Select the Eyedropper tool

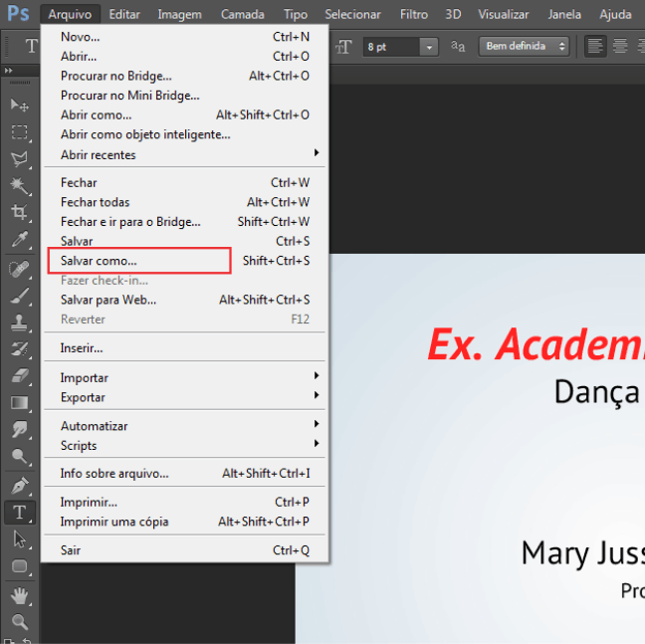coord(19,239)
